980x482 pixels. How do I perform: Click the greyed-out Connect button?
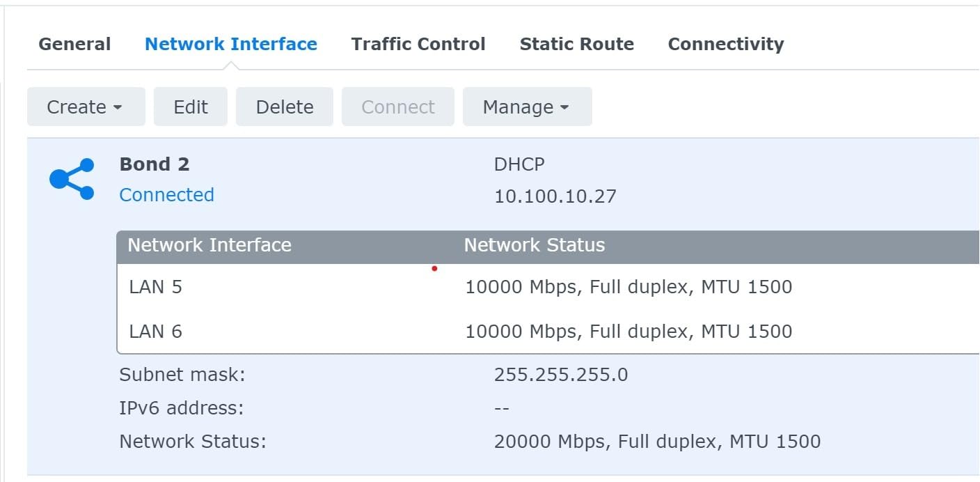(397, 107)
